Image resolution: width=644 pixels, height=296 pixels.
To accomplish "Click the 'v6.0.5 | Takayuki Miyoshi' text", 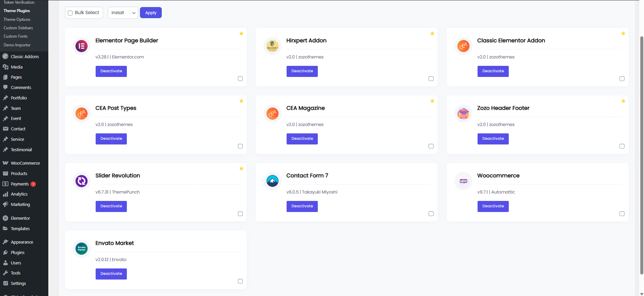I will pyautogui.click(x=312, y=192).
